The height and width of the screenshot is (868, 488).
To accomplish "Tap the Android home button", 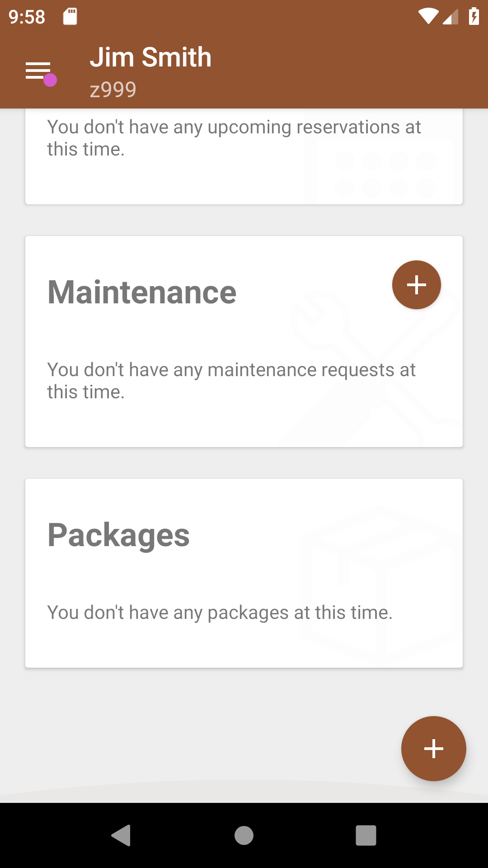I will 244,835.
